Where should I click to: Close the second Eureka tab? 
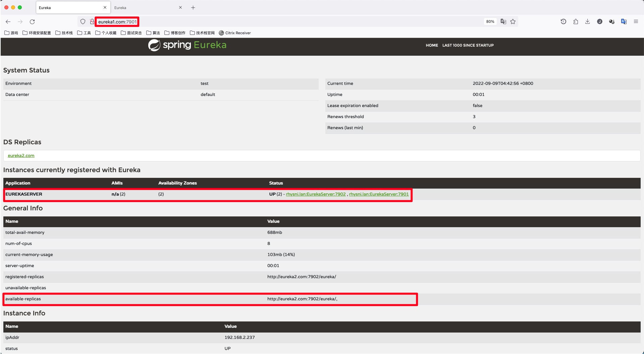click(x=180, y=7)
